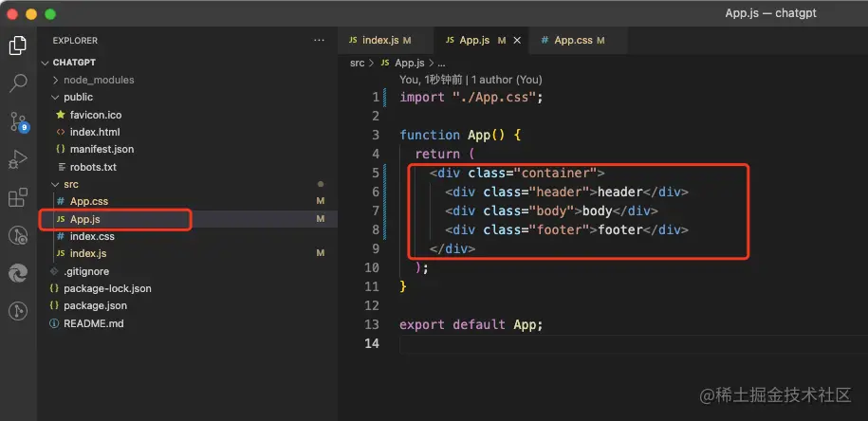Click the JS icon of index.js tab
Viewport: 868px width, 421px height.
[353, 41]
